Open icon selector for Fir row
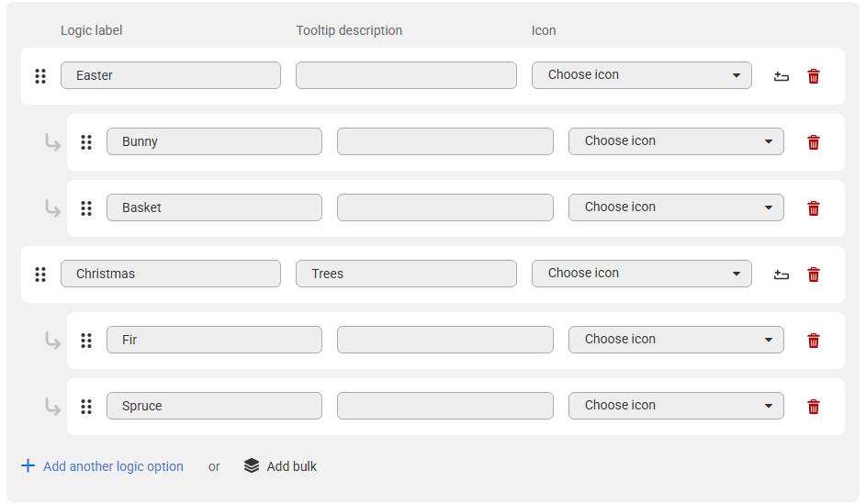The width and height of the screenshot is (866, 504). click(x=675, y=340)
